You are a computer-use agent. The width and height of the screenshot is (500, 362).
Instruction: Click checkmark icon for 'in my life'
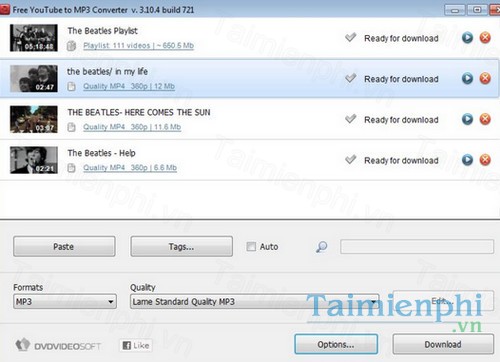[350, 78]
